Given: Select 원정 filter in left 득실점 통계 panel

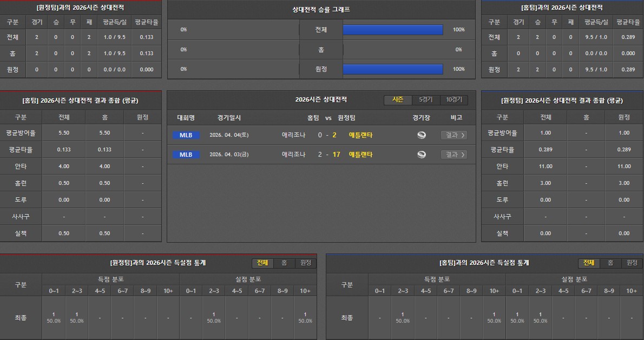Looking at the screenshot, I should point(305,263).
